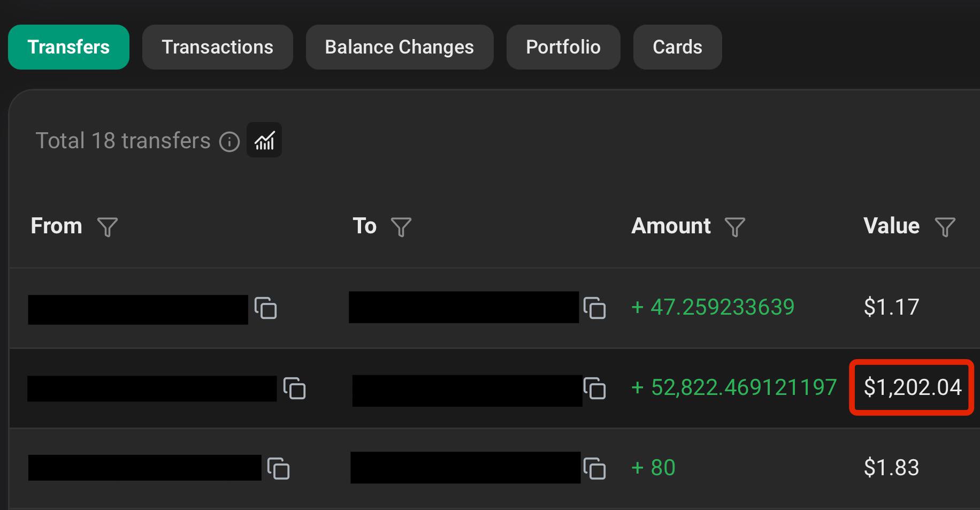Open the transfers chart icon
This screenshot has height=510, width=980.
coord(264,140)
